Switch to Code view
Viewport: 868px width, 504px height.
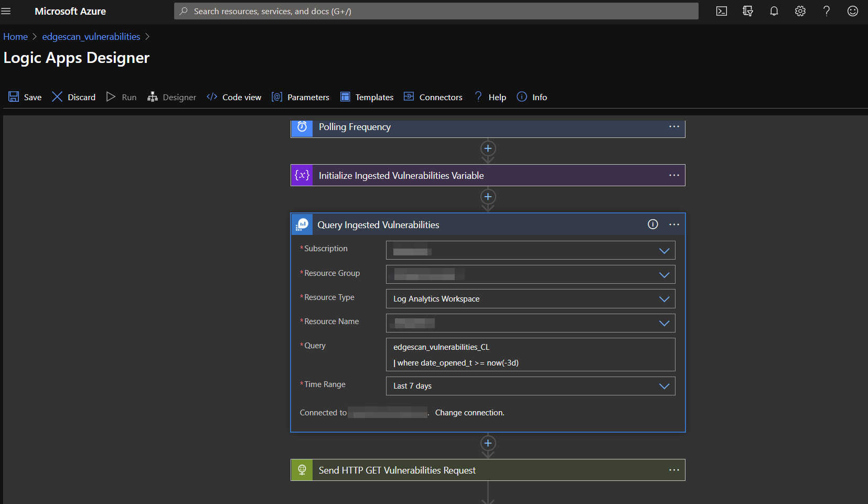pyautogui.click(x=242, y=97)
